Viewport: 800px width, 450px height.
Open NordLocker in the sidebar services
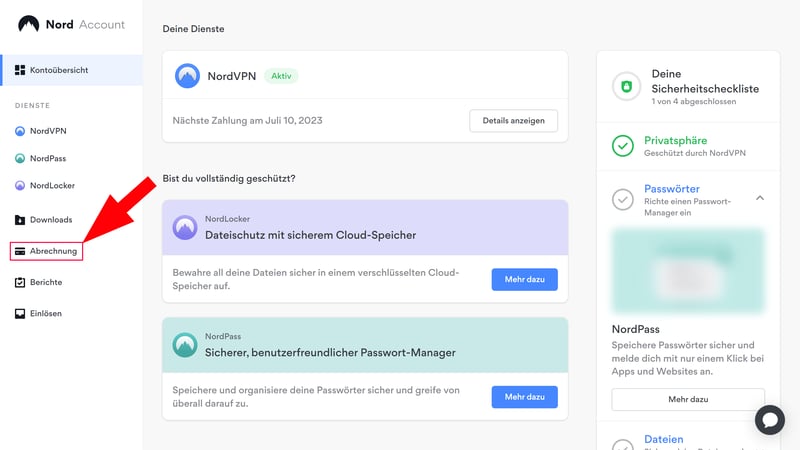tap(51, 185)
